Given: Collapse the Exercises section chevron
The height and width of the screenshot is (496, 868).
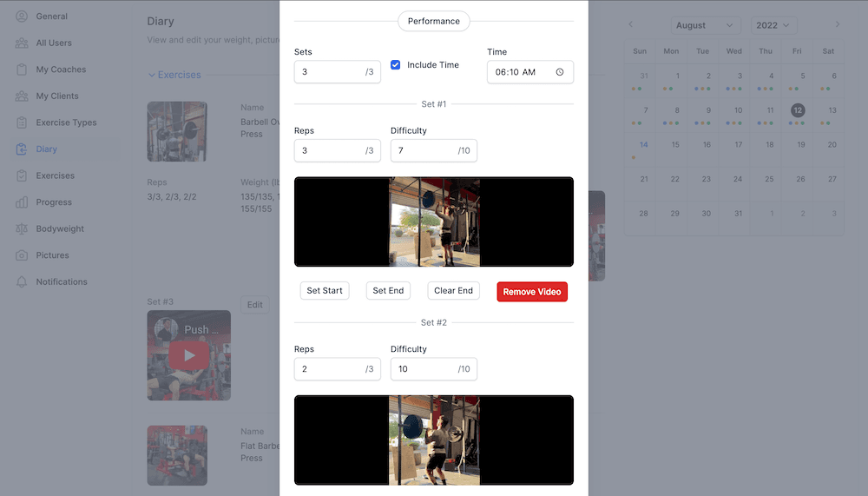Looking at the screenshot, I should point(151,75).
